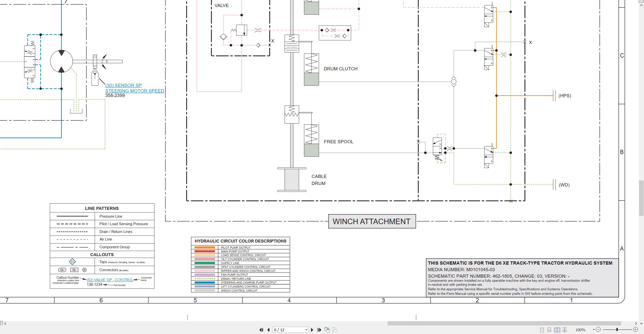This screenshot has height=334, width=644.
Task: Click the CABLE DRUM label
Action: click(x=319, y=180)
